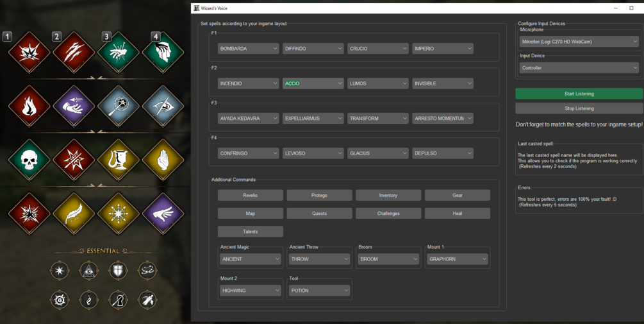Click spell set slot number 1 badge
This screenshot has width=644, height=324.
[x=7, y=37]
